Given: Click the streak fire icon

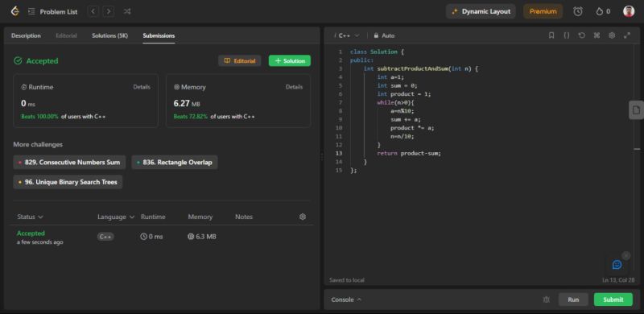Looking at the screenshot, I should click(600, 11).
